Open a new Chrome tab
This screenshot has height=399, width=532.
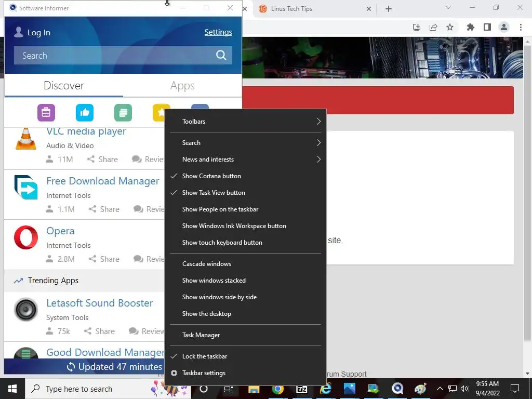click(x=389, y=9)
